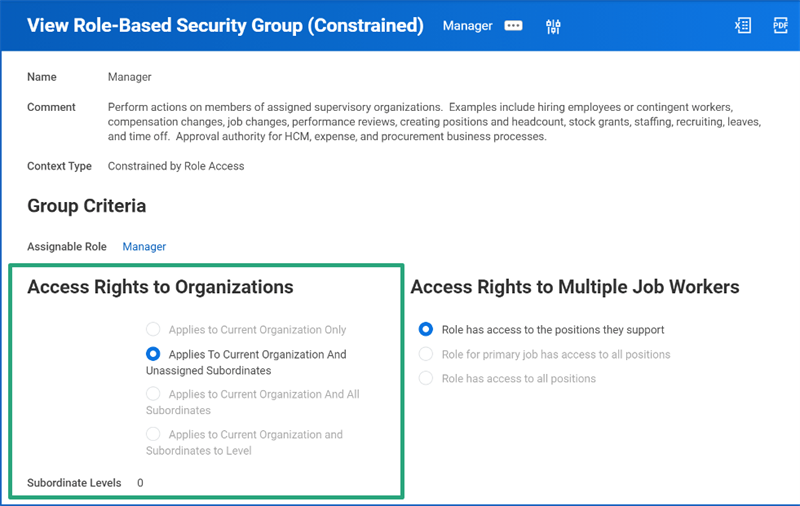Select Role has access to all positions

(x=426, y=378)
